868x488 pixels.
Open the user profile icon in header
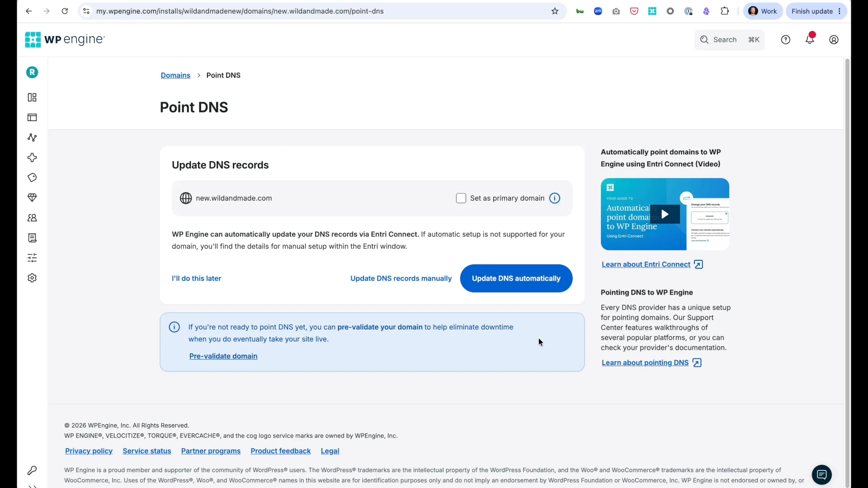click(834, 40)
